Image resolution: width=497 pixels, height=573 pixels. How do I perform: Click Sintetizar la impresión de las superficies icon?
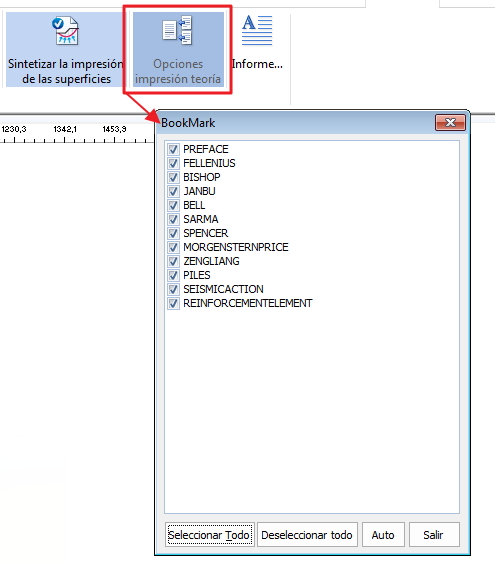pyautogui.click(x=65, y=31)
